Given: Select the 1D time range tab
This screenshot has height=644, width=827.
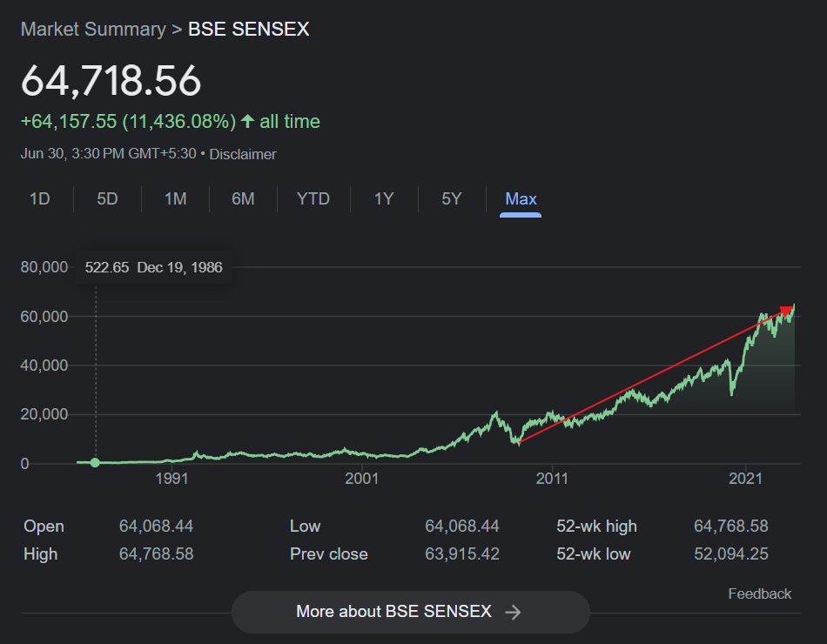Looking at the screenshot, I should (x=39, y=198).
